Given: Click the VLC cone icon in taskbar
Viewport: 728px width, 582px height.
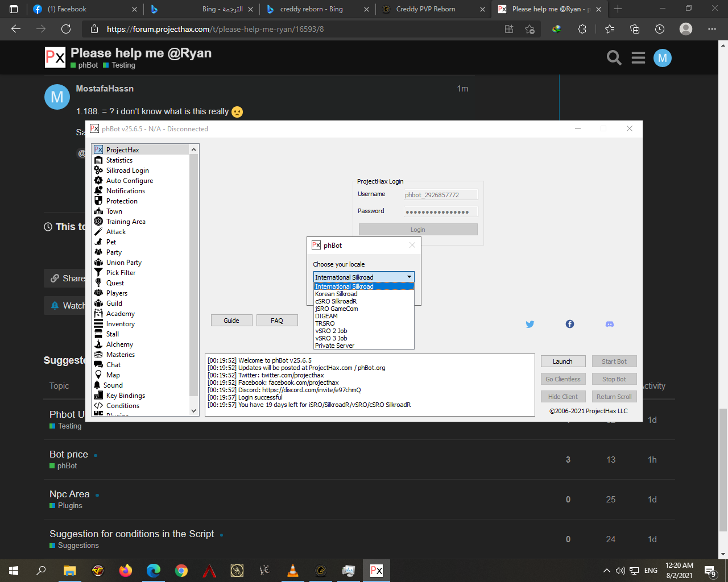Looking at the screenshot, I should 293,571.
